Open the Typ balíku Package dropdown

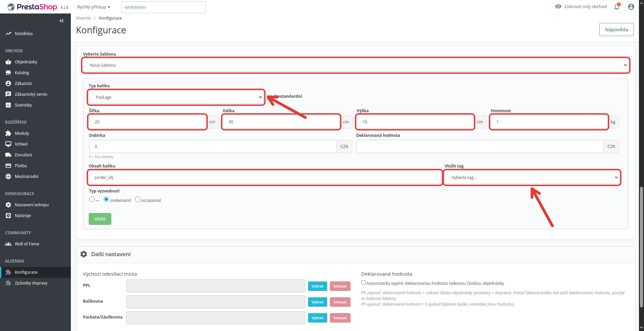[176, 97]
